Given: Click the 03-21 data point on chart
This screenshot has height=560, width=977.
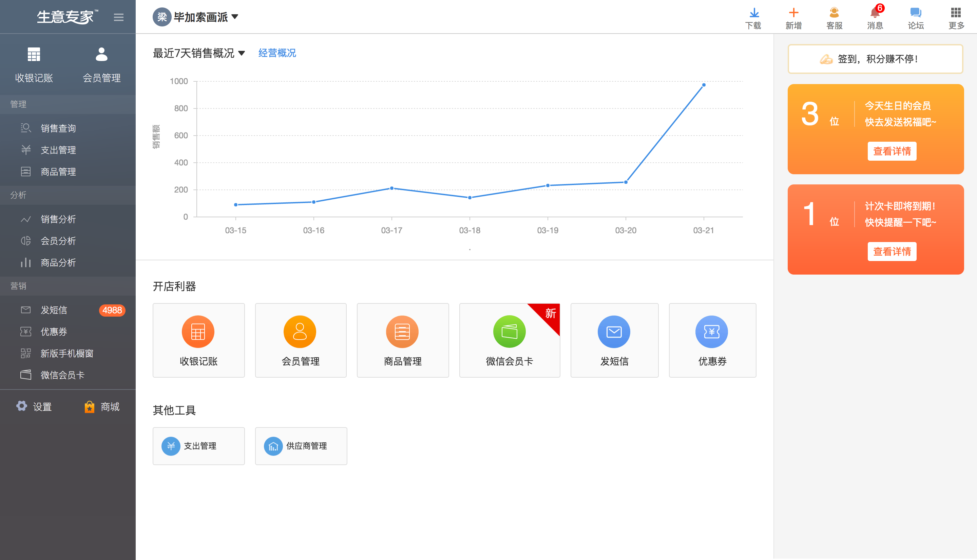Looking at the screenshot, I should click(704, 85).
